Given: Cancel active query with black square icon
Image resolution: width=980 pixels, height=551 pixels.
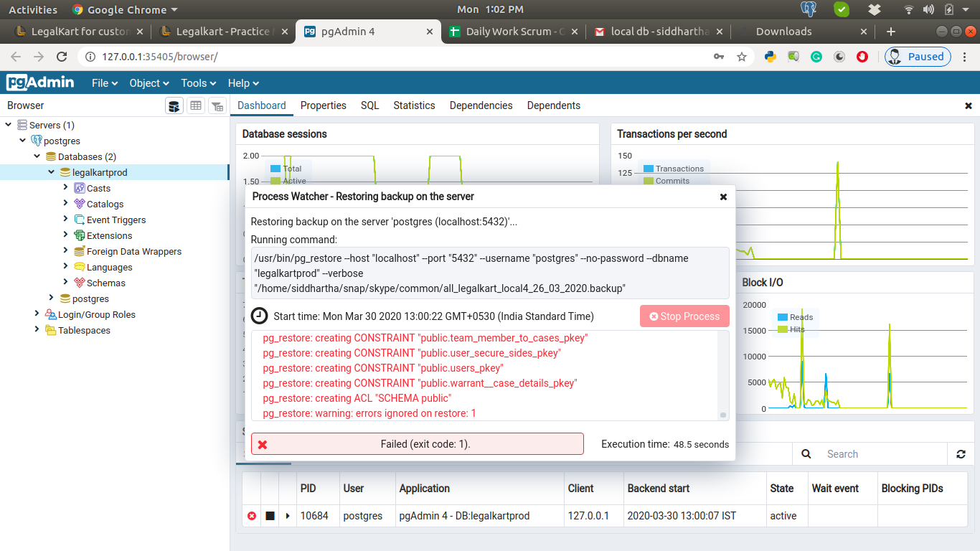Looking at the screenshot, I should [270, 516].
